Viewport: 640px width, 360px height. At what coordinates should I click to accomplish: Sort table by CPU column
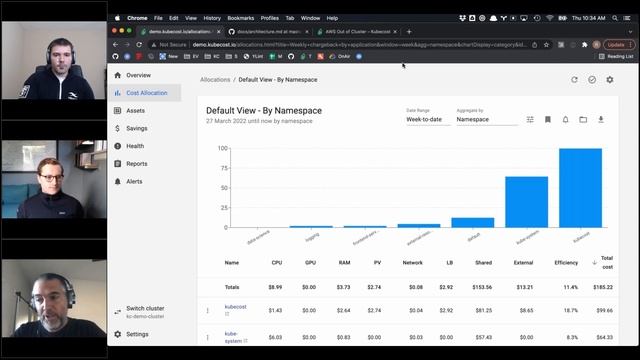click(277, 262)
